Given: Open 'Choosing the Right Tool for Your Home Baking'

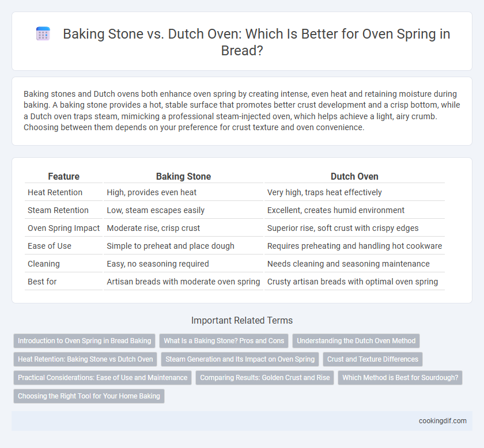Looking at the screenshot, I should click(x=89, y=396).
